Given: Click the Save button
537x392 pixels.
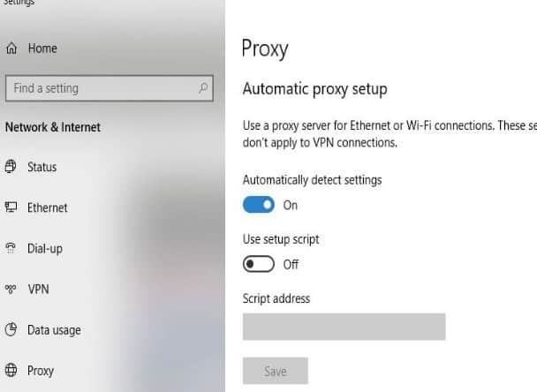Looking at the screenshot, I should tap(276, 371).
